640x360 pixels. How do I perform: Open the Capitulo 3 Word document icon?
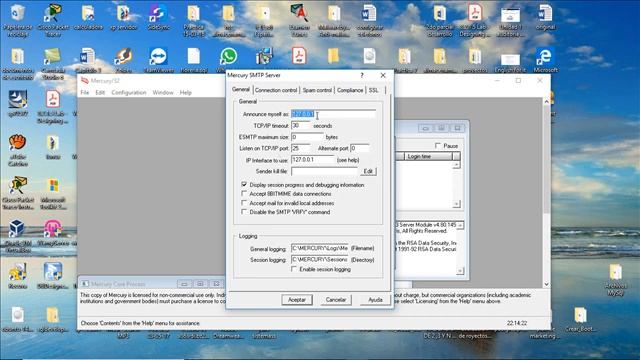[x=87, y=57]
